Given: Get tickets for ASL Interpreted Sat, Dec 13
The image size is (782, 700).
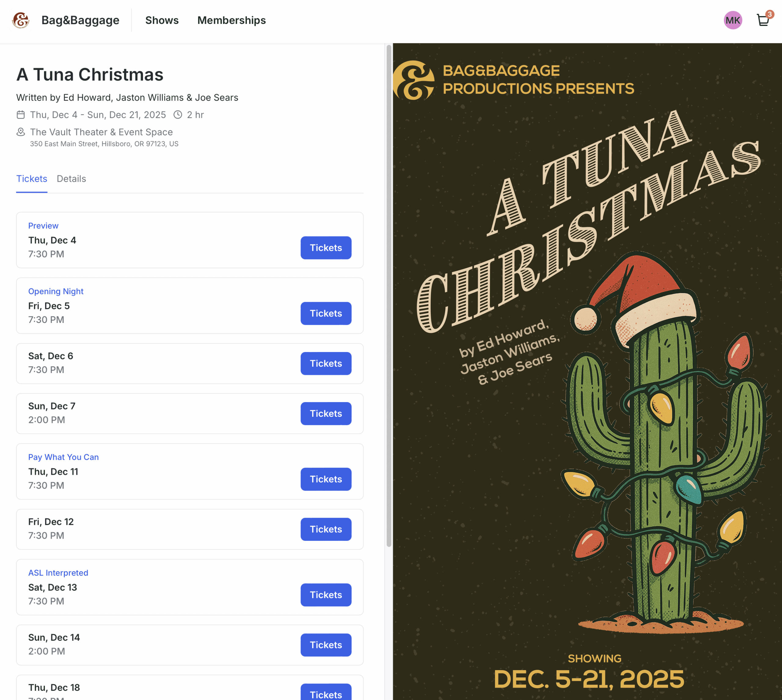Looking at the screenshot, I should tap(326, 595).
